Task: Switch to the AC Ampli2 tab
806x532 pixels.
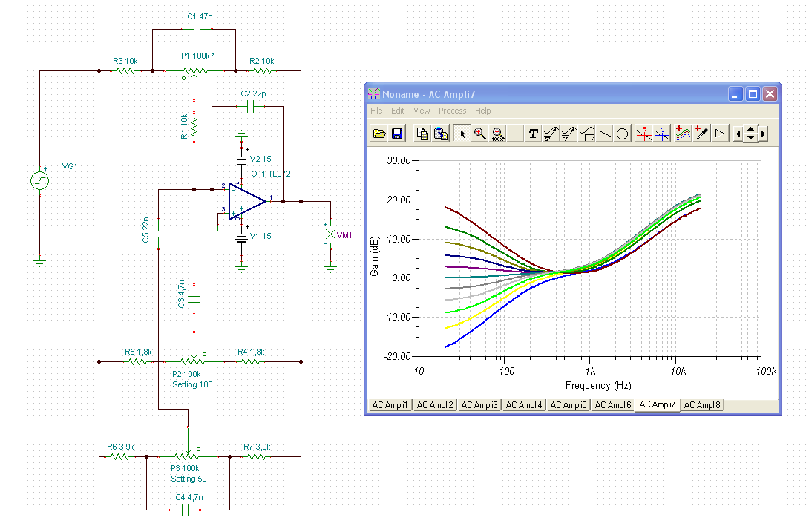Action: click(x=435, y=405)
